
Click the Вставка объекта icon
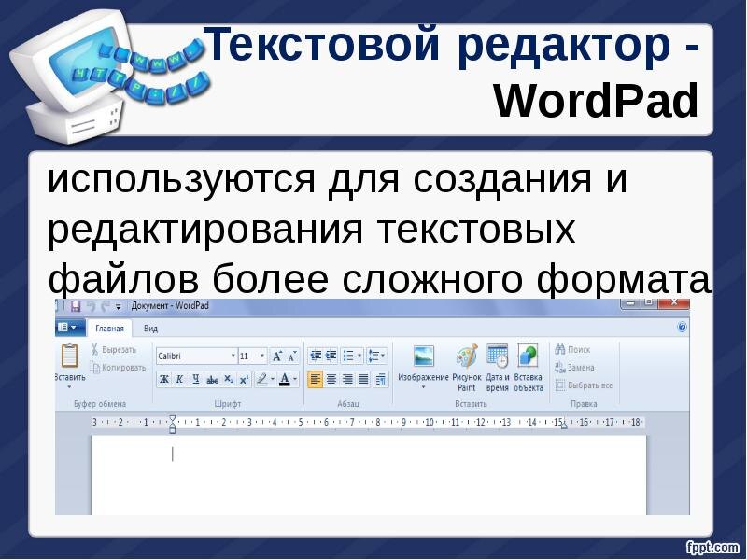528,357
